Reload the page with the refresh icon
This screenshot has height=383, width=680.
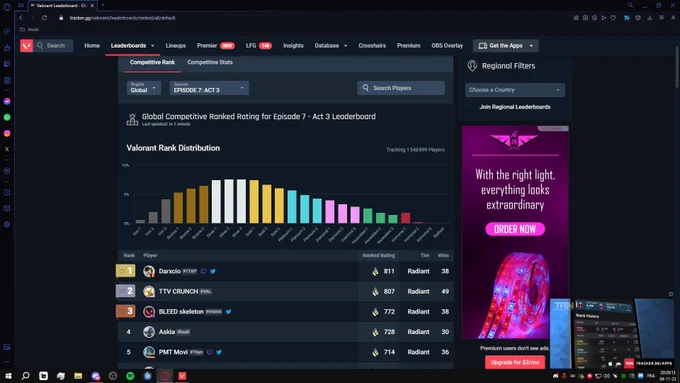(x=44, y=18)
